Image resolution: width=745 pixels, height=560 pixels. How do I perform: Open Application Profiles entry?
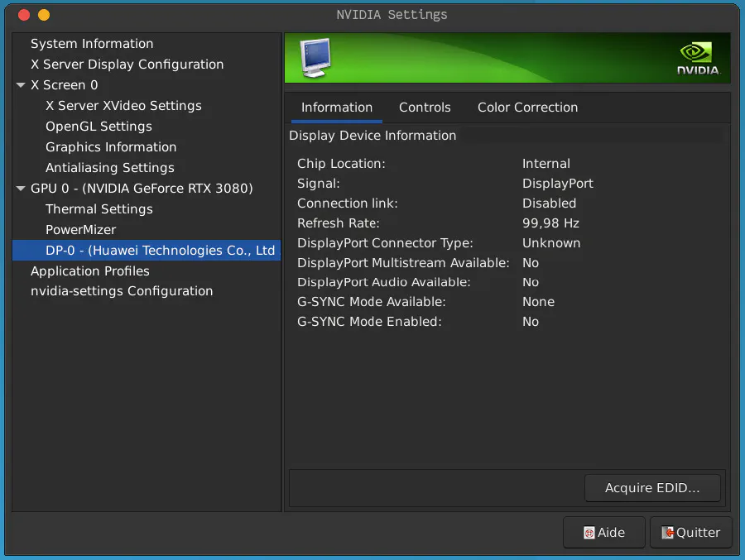click(x=90, y=271)
